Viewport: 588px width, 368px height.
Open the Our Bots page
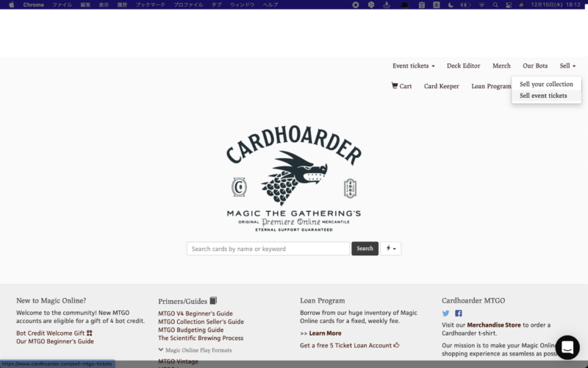pos(535,66)
